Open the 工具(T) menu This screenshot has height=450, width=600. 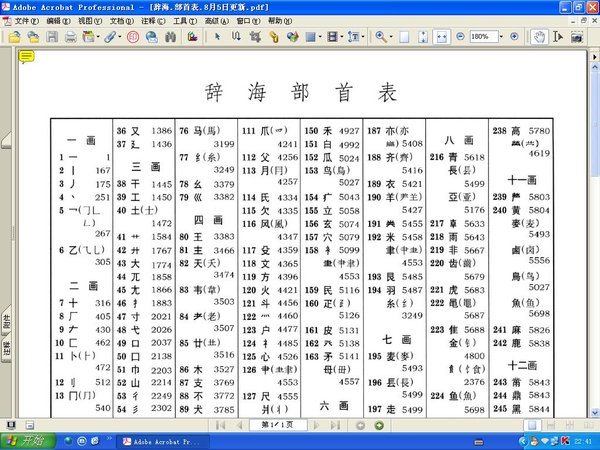(183, 20)
